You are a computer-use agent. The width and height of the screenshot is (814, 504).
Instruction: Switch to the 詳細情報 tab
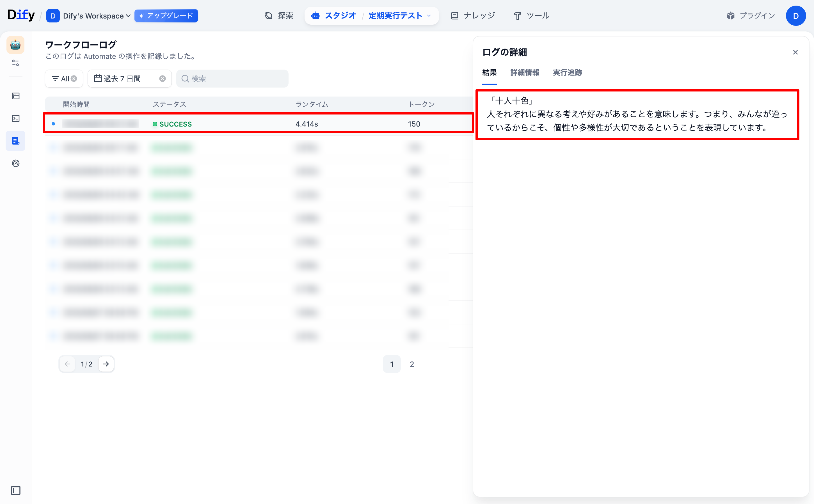click(x=525, y=72)
